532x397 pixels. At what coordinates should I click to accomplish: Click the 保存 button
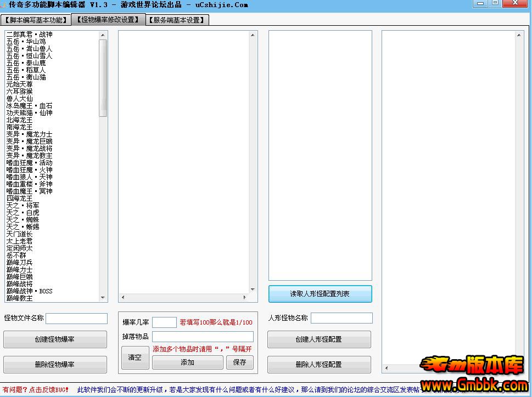coord(239,362)
